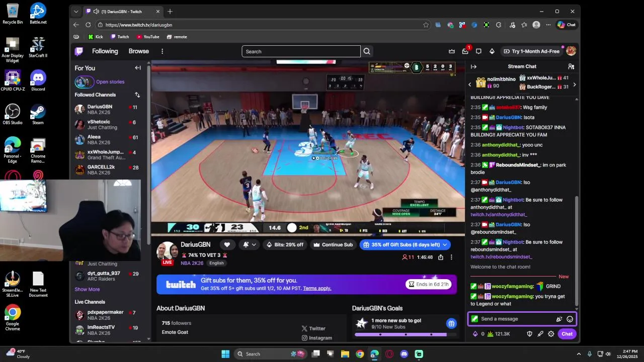Open stream options three-dot menu
644x362 pixels.
tap(451, 257)
